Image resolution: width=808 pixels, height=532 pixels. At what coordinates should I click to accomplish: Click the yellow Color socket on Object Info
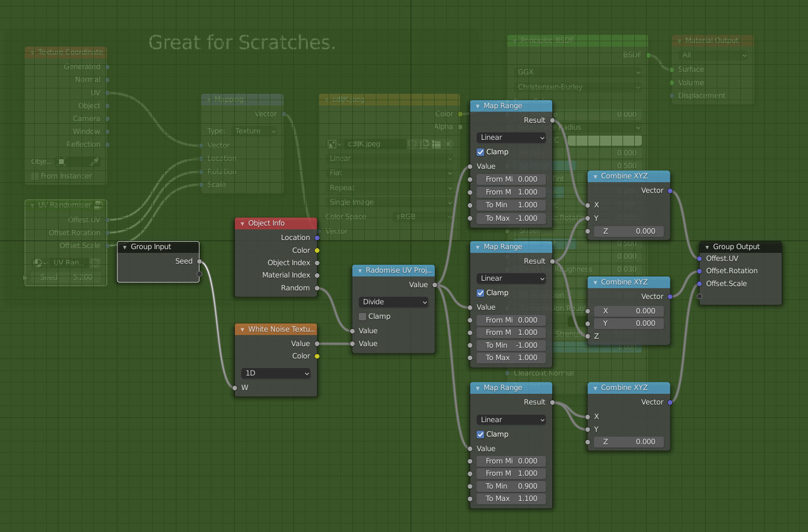(317, 251)
